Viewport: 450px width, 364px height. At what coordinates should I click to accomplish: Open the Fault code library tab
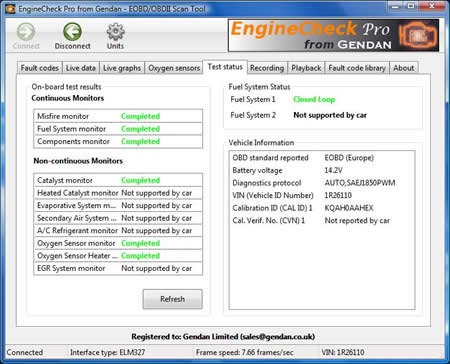pos(357,68)
